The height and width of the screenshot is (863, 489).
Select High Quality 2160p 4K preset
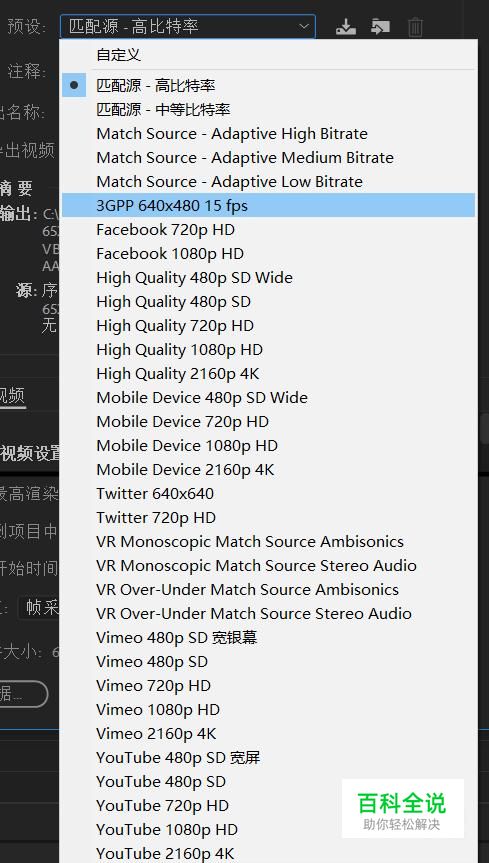[x=269, y=374]
